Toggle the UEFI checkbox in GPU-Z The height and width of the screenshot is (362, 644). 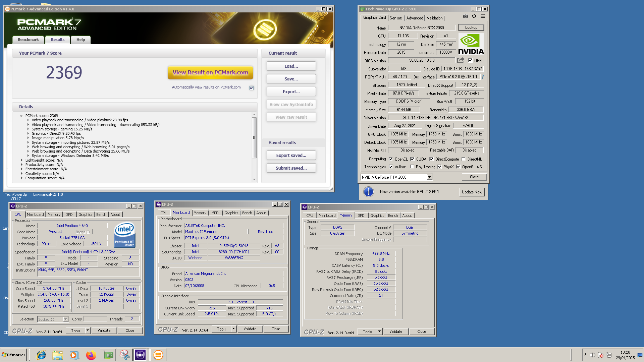(x=470, y=61)
